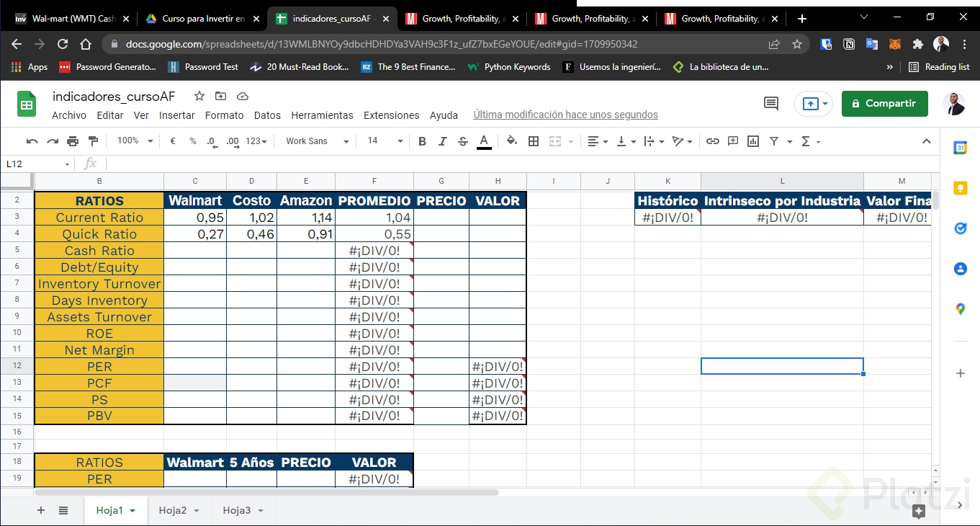Open the fill color picker
Viewport: 980px width, 526px height.
(512, 141)
